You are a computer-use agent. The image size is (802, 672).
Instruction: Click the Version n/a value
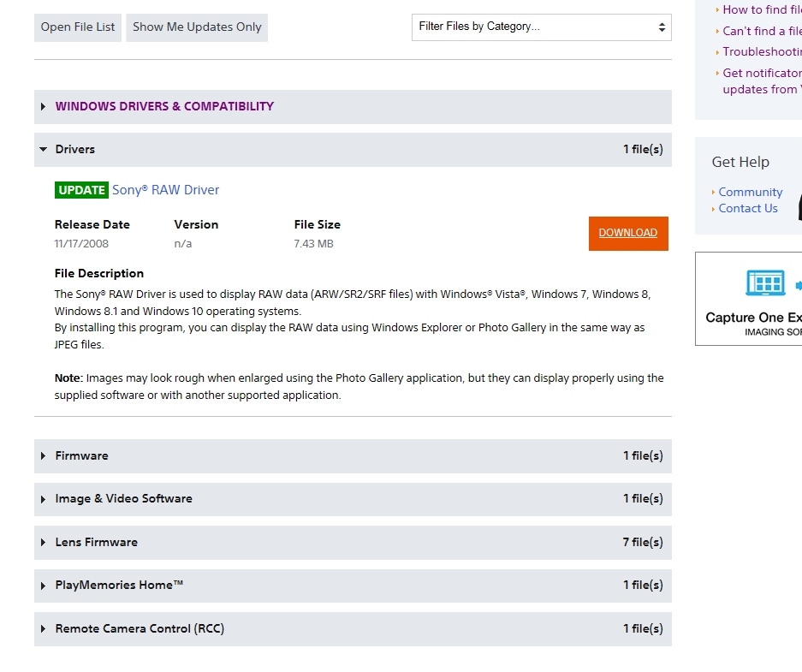click(x=183, y=244)
